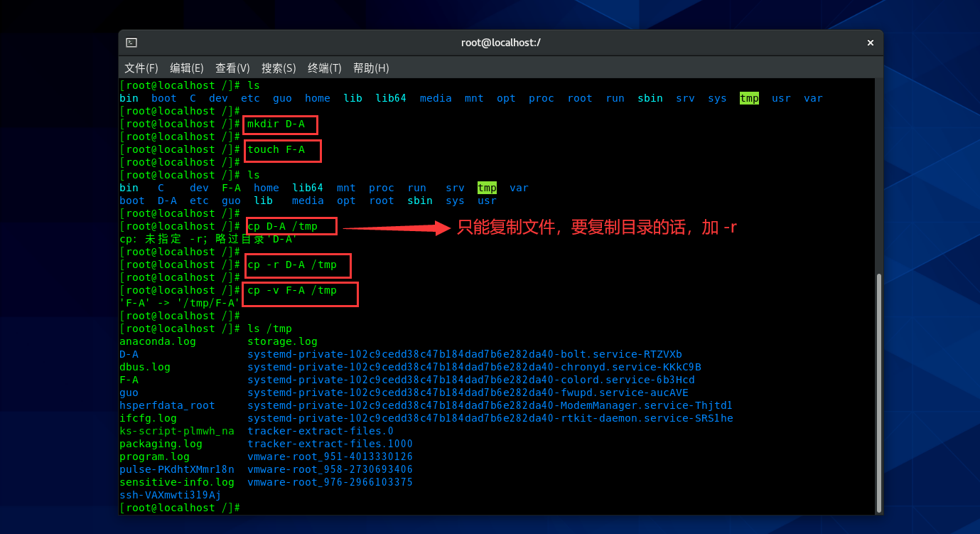Click the boxed cp -v F-A /tmp command
Image resolution: width=980 pixels, height=534 pixels.
click(x=292, y=291)
